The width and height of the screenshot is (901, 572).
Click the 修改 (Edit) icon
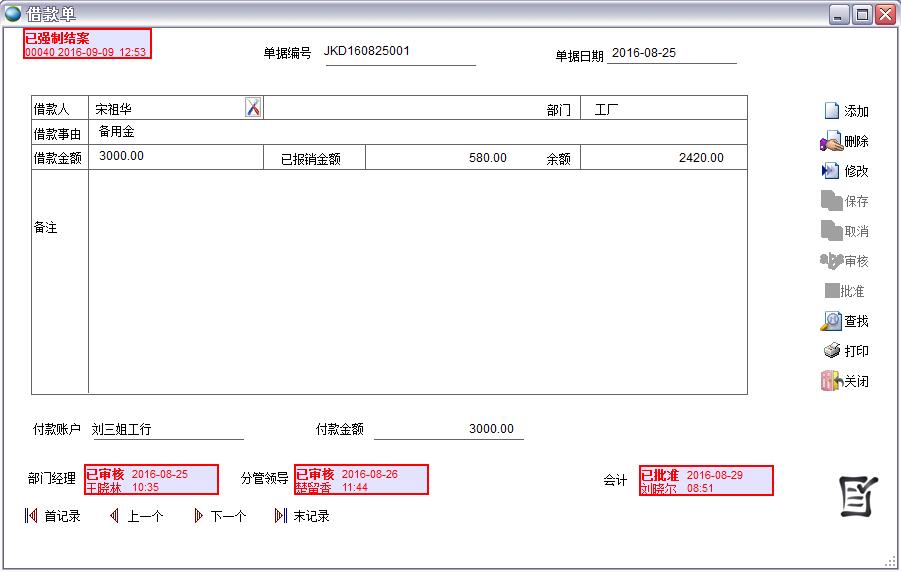[831, 171]
